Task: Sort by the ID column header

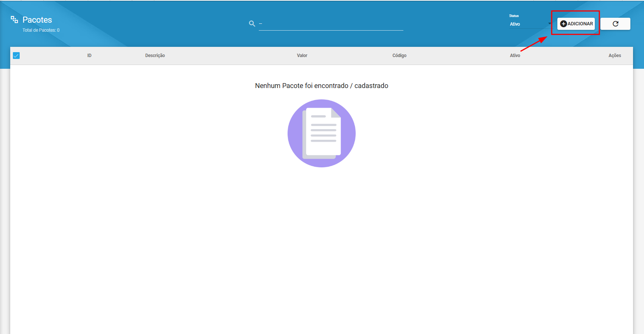Action: [x=89, y=56]
